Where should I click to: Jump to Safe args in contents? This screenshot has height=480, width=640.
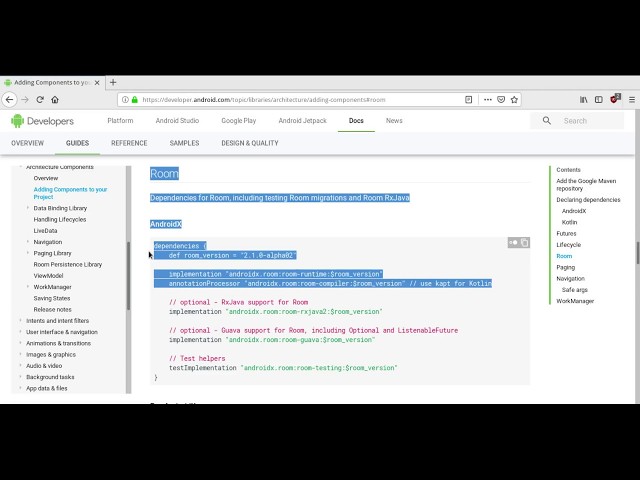coord(575,290)
